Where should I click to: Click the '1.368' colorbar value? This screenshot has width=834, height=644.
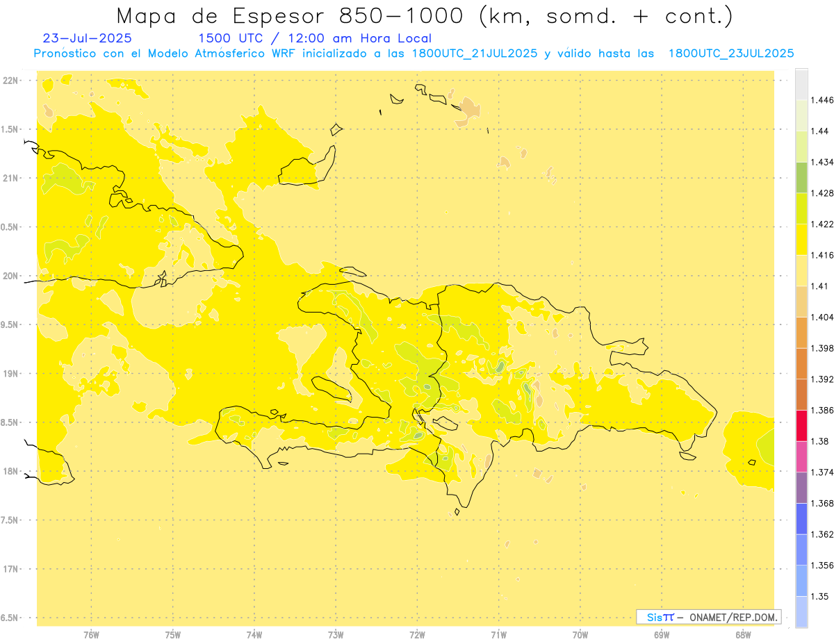[822, 503]
